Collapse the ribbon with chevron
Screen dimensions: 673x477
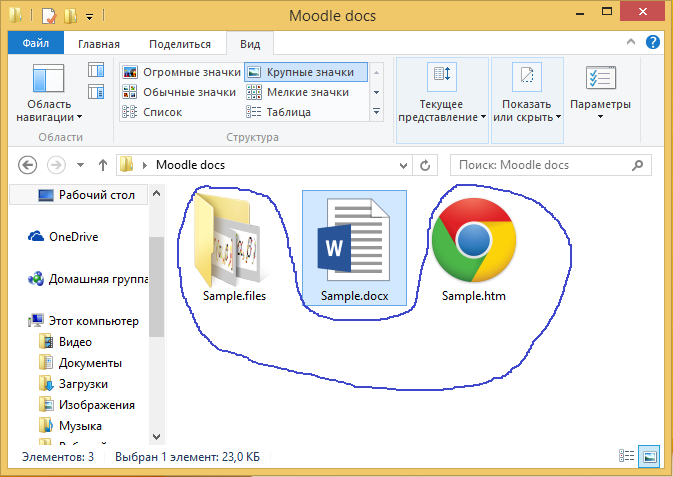coord(631,42)
